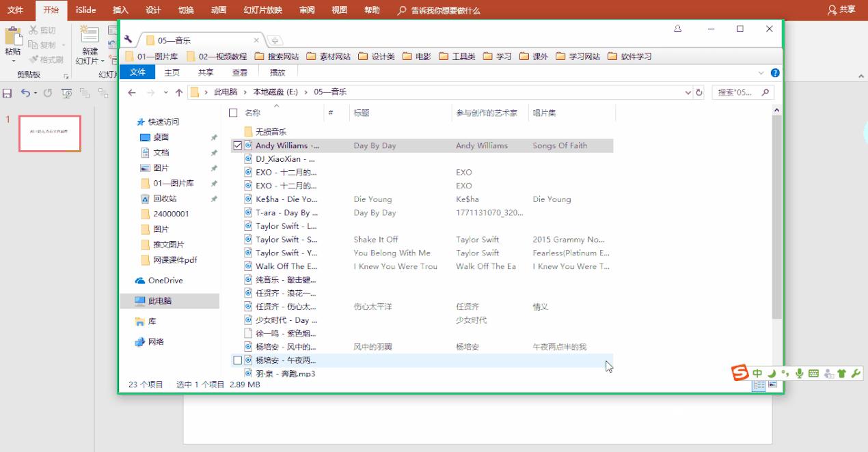Uncheck the Andy Williams song checkbox

(x=236, y=145)
